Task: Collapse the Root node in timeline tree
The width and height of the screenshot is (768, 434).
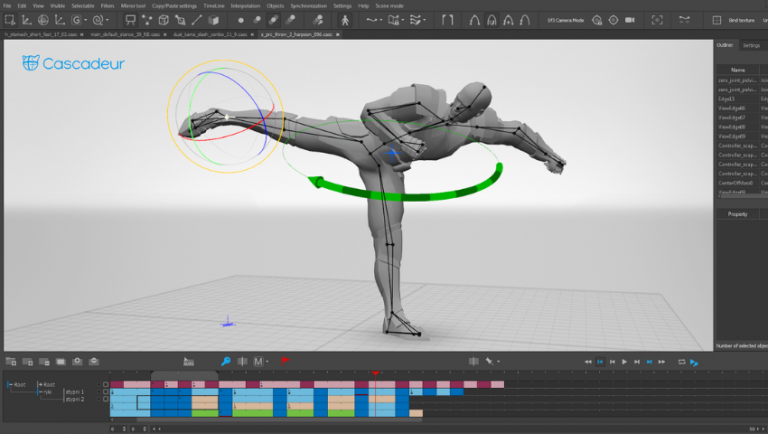Action: pyautogui.click(x=9, y=385)
